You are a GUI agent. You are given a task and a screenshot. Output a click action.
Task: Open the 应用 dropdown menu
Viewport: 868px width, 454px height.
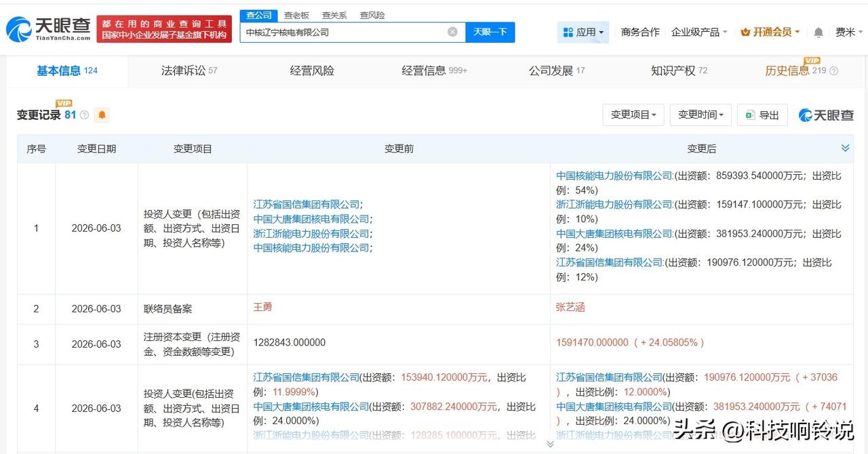click(x=583, y=32)
